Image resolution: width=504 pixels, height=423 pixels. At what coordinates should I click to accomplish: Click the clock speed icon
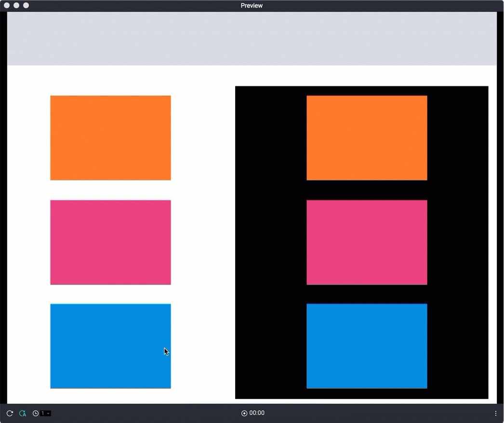pyautogui.click(x=36, y=413)
